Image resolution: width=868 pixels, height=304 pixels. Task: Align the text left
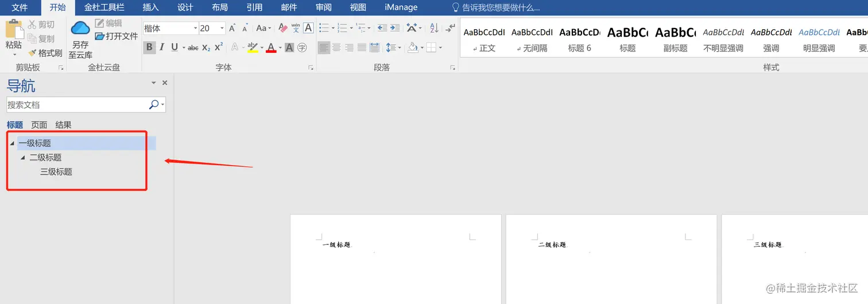tap(324, 48)
